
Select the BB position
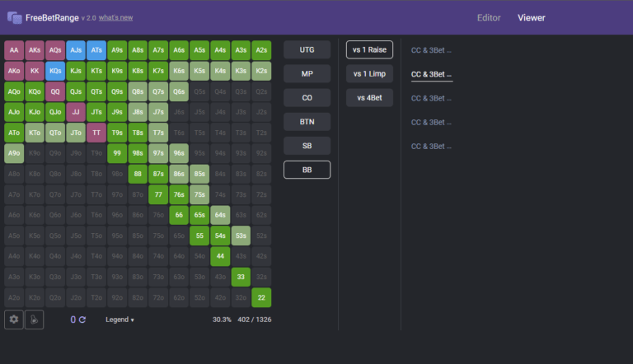point(307,170)
